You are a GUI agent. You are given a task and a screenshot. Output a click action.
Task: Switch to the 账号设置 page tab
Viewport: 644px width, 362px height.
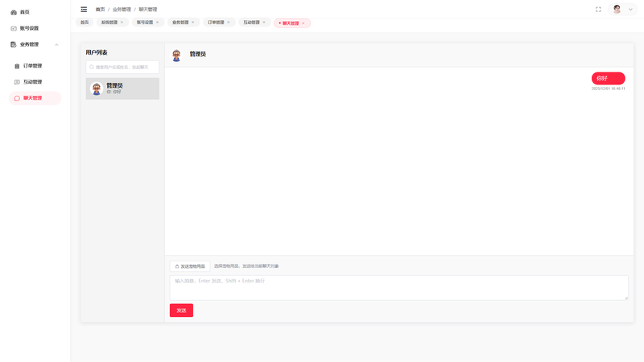click(145, 23)
